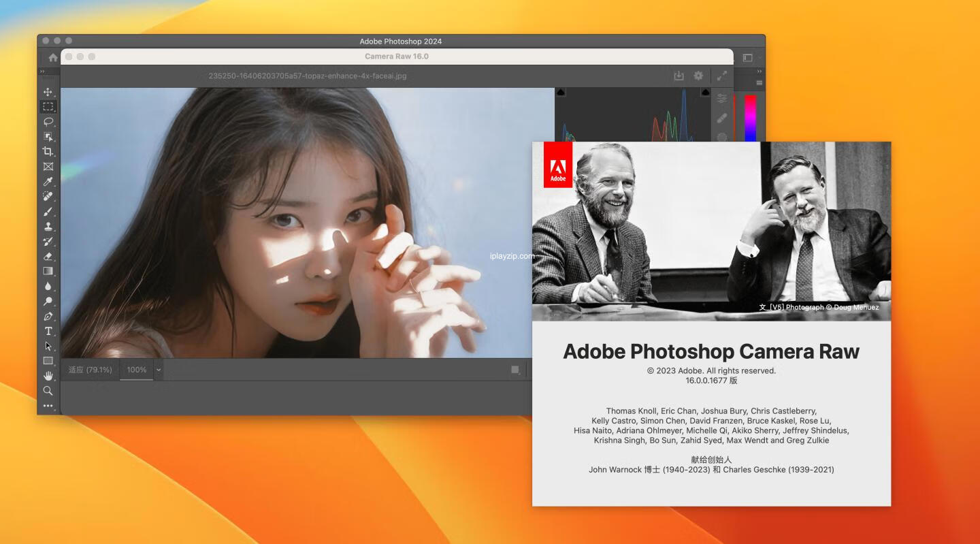This screenshot has height=544, width=980.
Task: Select the Move tool in Photoshop toolbar
Action: (48, 92)
